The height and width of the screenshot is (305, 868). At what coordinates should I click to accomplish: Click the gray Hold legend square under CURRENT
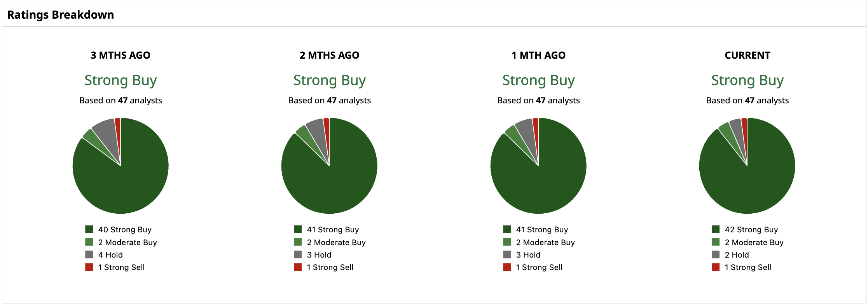(x=716, y=254)
